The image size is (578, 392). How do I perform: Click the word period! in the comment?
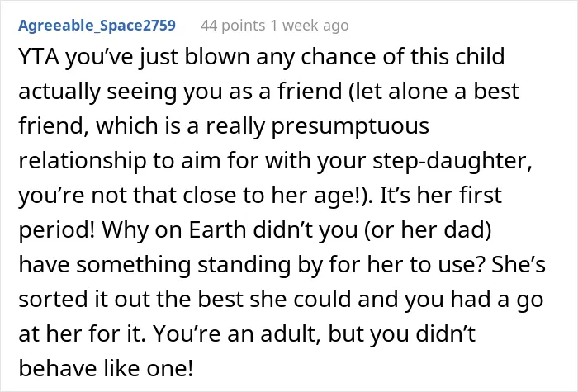[x=57, y=230]
